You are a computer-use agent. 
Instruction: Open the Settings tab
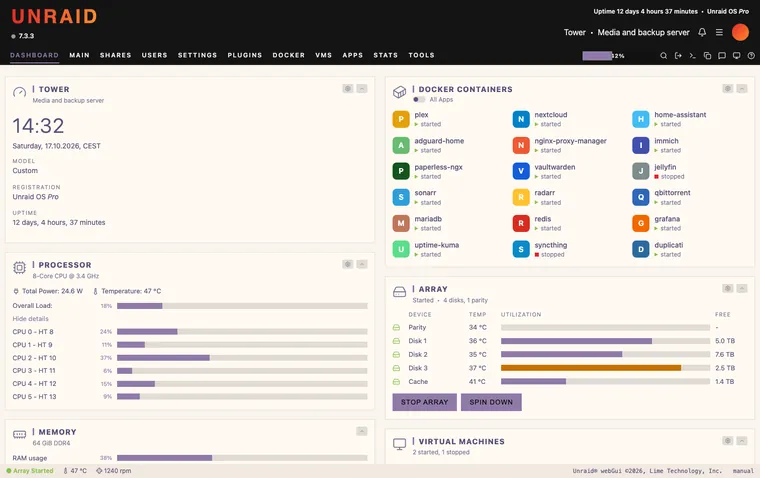pyautogui.click(x=197, y=55)
